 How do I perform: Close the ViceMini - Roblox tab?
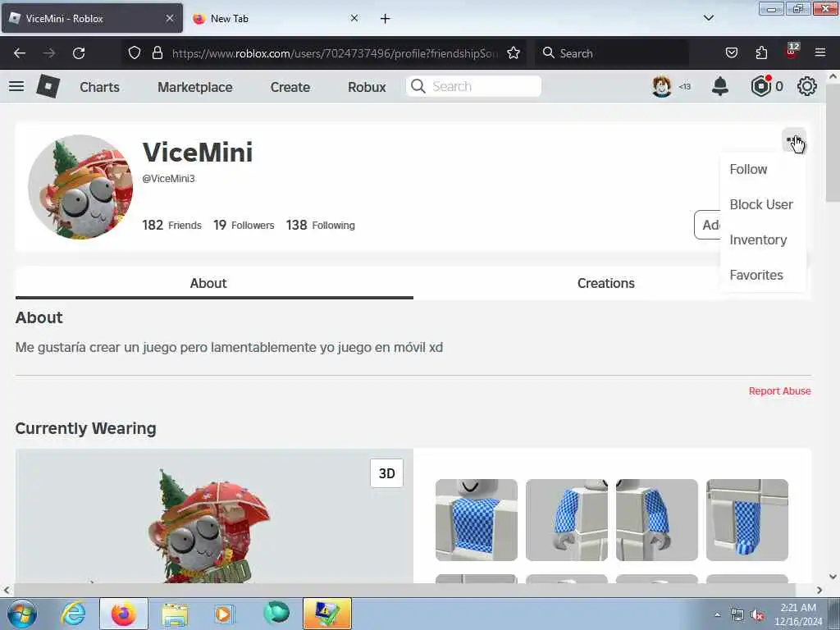(169, 18)
